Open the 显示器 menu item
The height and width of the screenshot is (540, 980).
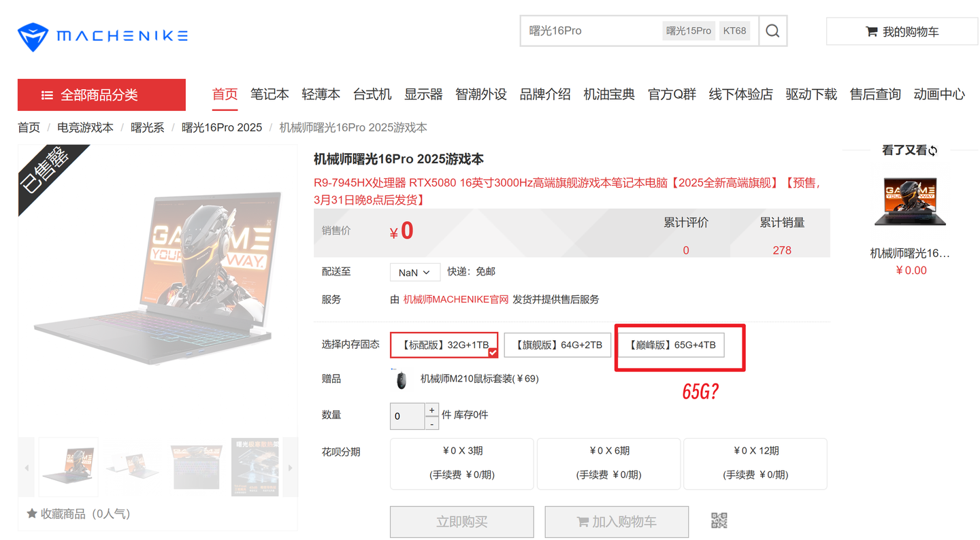point(423,95)
